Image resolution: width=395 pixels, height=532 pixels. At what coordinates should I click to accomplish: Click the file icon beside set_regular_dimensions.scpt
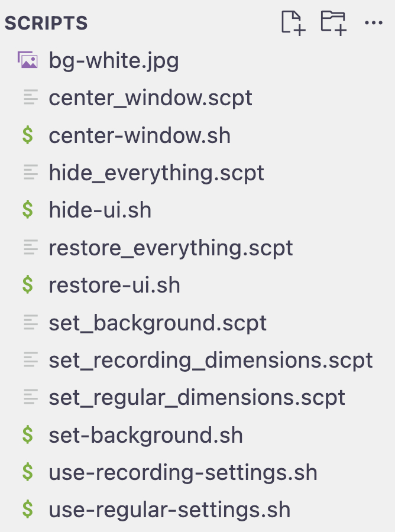pyautogui.click(x=30, y=397)
